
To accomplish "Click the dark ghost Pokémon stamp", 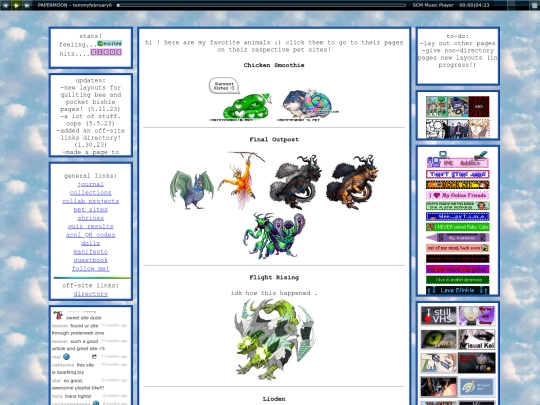I will 477,363.
